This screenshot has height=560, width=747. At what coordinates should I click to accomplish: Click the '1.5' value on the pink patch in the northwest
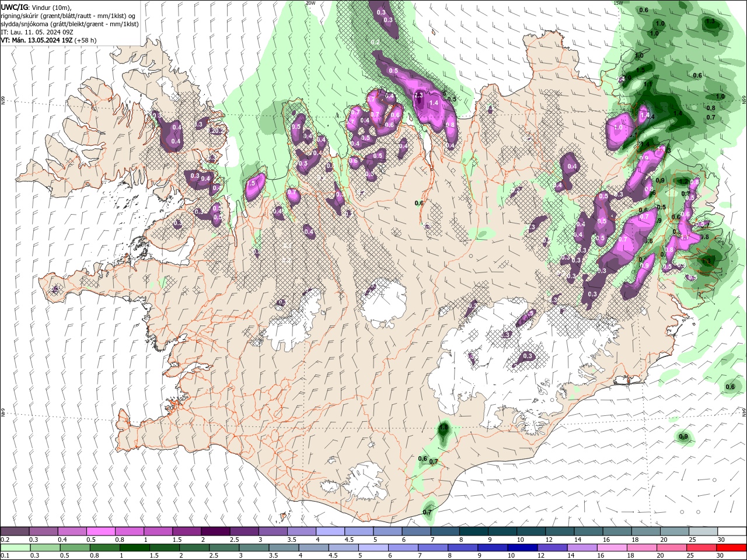[x=251, y=183]
